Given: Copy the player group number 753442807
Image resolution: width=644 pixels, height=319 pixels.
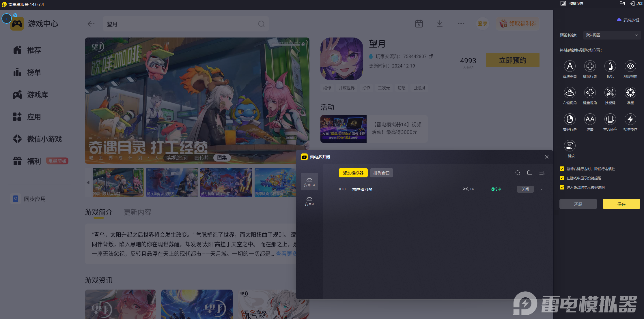Looking at the screenshot, I should (431, 56).
